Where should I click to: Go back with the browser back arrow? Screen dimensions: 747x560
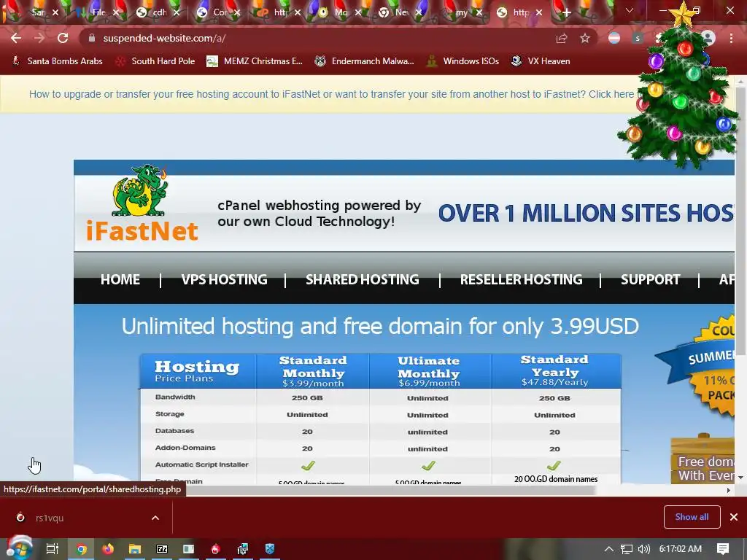click(x=16, y=38)
